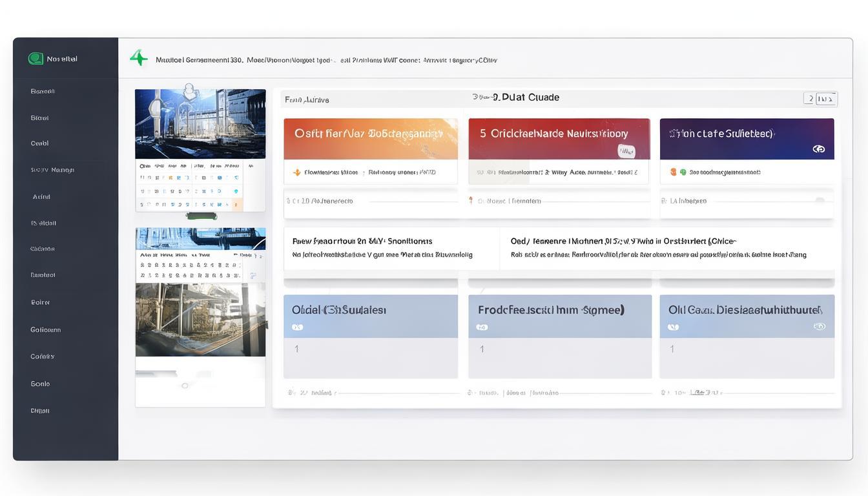Click the link icon on the purple card
The image size is (868, 496).
click(x=818, y=149)
